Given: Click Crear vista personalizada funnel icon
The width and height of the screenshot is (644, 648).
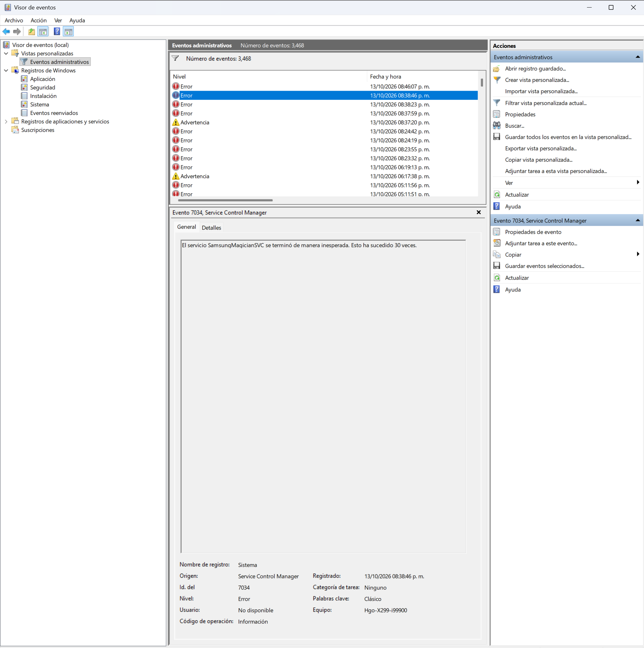Looking at the screenshot, I should [497, 80].
